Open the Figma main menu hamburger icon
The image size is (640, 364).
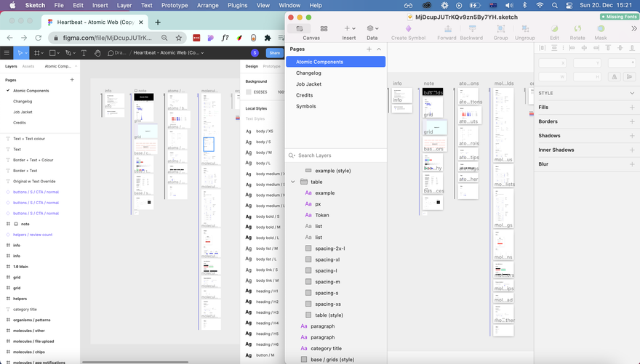click(x=7, y=52)
